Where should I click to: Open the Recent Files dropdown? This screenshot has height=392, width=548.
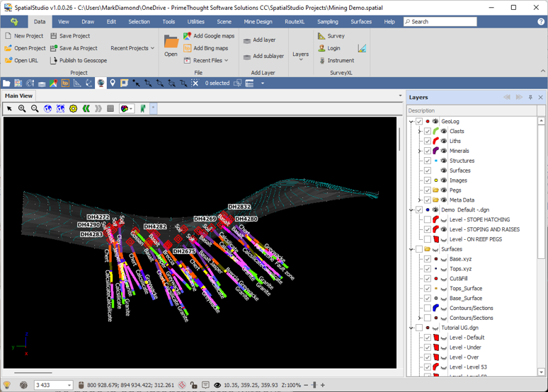pyautogui.click(x=206, y=60)
